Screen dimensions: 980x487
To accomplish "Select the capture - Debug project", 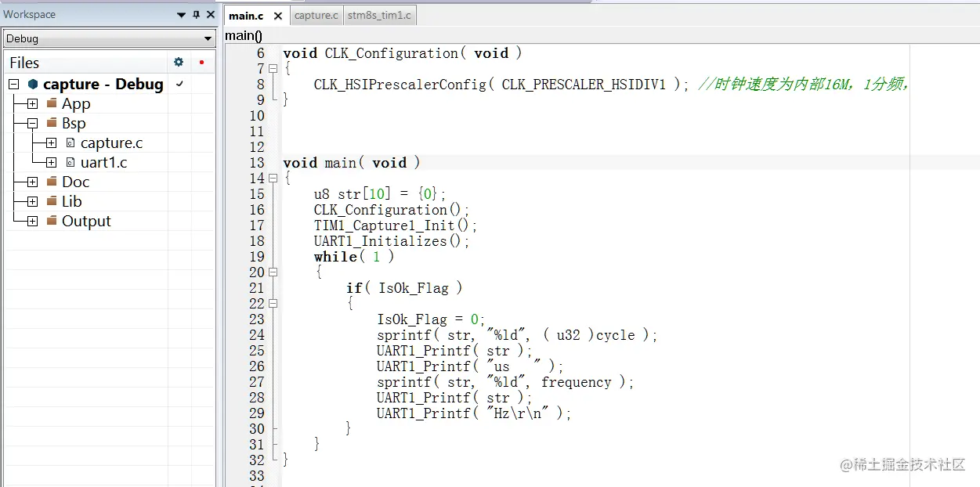I will coord(103,84).
